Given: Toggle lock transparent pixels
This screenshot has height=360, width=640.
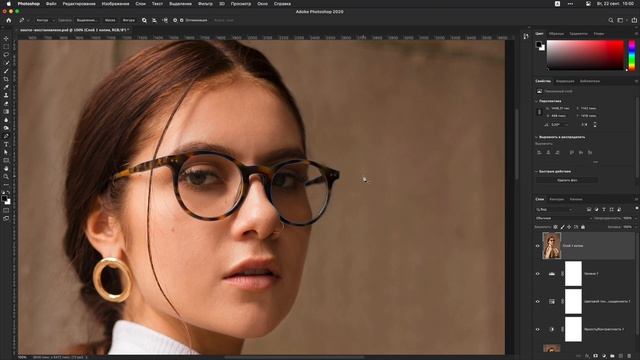Looking at the screenshot, I should pyautogui.click(x=556, y=227).
